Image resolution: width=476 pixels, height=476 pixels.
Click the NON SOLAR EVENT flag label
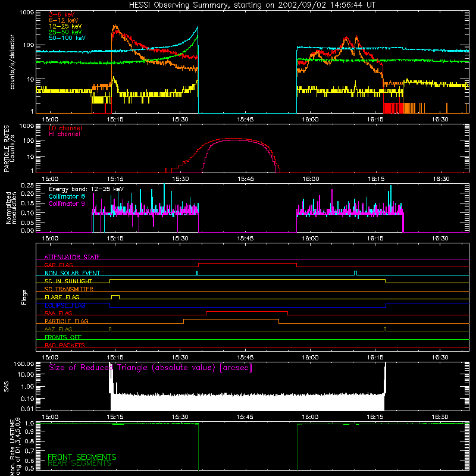tap(72, 273)
